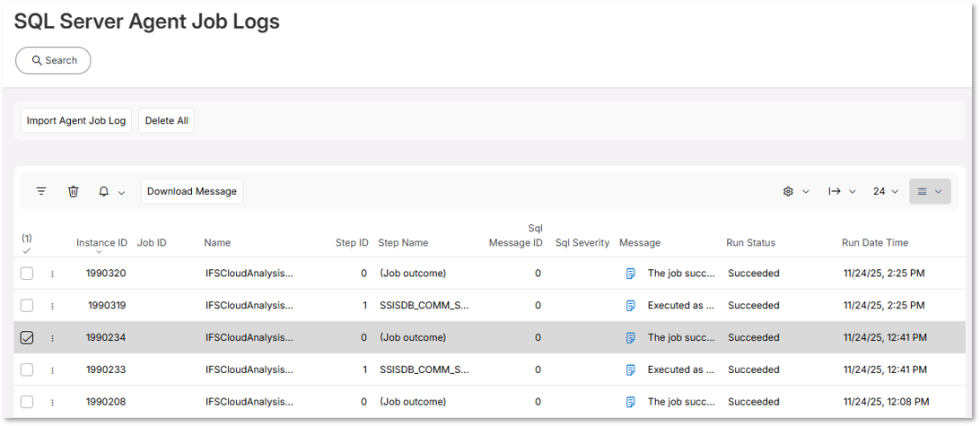
Task: Open message document icon for row 1990320
Action: 631,273
